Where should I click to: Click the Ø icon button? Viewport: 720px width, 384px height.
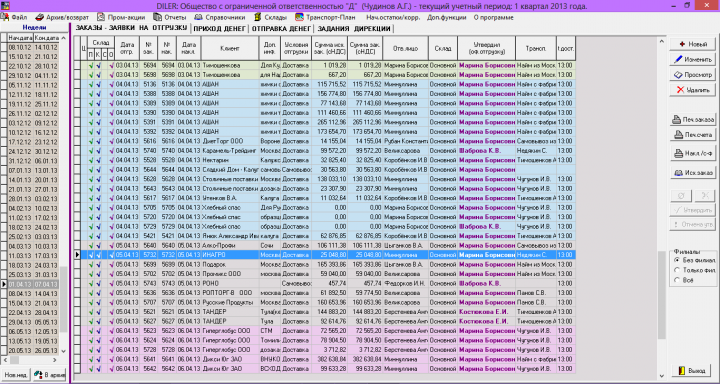[681, 196]
